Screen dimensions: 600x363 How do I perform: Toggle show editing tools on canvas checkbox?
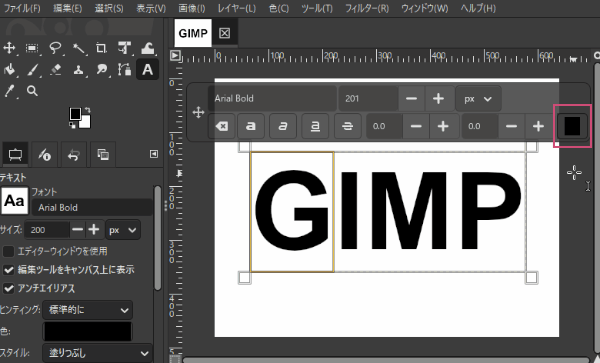click(8, 270)
